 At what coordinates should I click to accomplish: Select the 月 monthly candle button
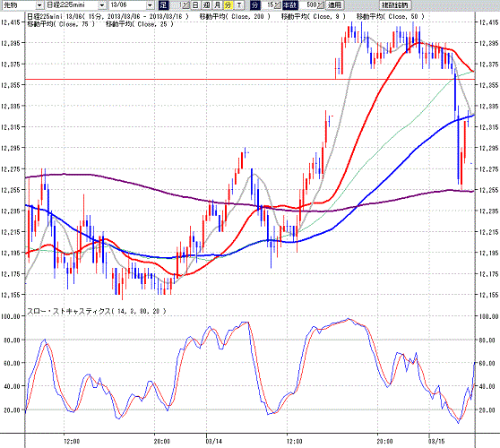(217, 5)
